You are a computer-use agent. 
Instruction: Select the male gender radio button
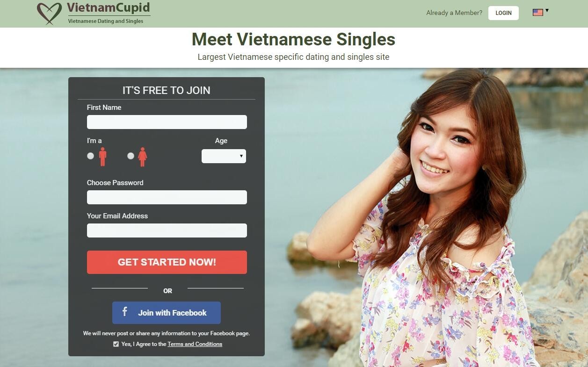click(x=91, y=156)
